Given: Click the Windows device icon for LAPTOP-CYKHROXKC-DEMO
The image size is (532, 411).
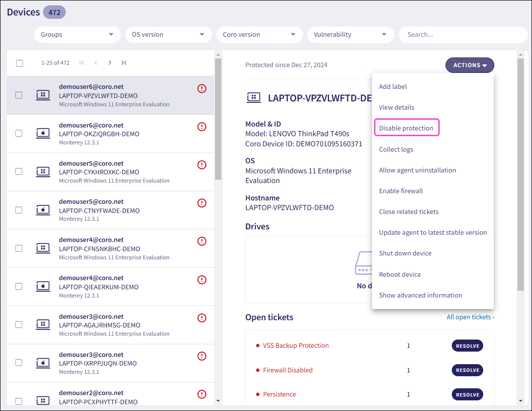Looking at the screenshot, I should [x=43, y=171].
